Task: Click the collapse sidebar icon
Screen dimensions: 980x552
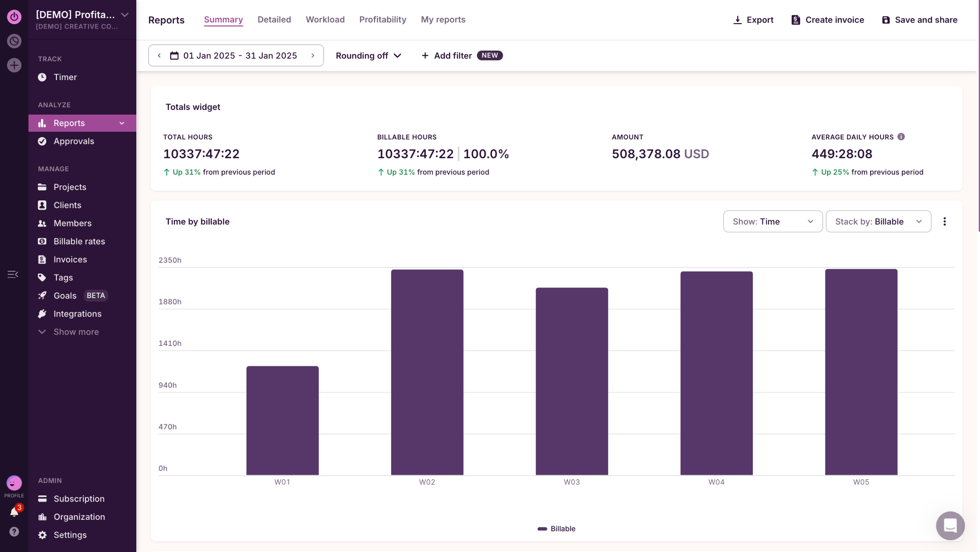Action: point(13,274)
